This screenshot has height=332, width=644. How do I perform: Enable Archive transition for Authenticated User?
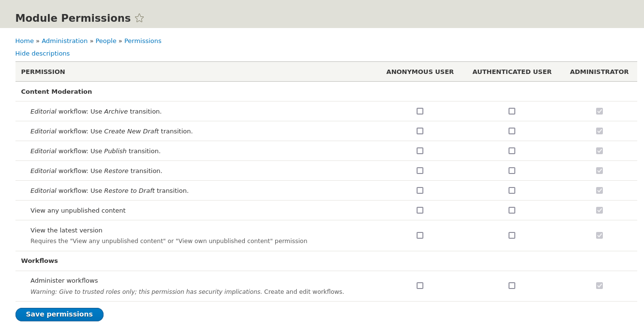512,111
